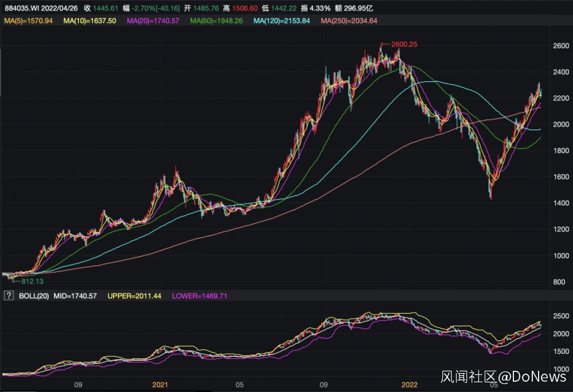Viewport: 573px width, 392px height.
Task: Click the 2600 price axis label
Action: 561,46
